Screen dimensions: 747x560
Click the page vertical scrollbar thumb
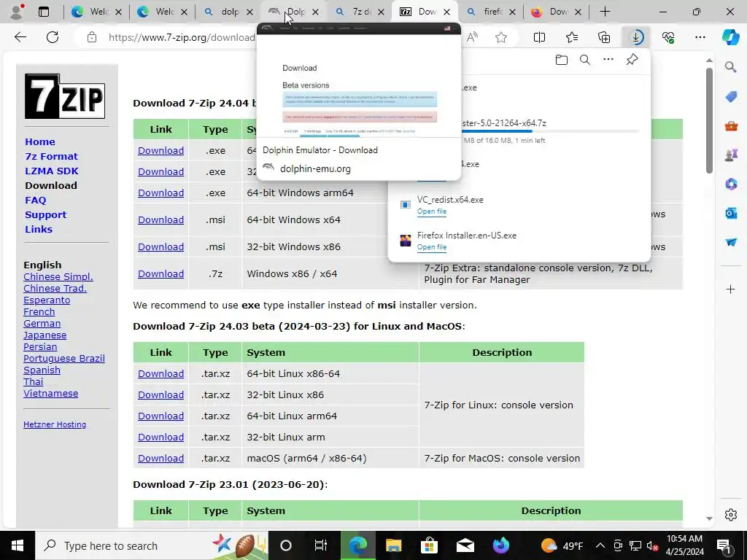709,120
